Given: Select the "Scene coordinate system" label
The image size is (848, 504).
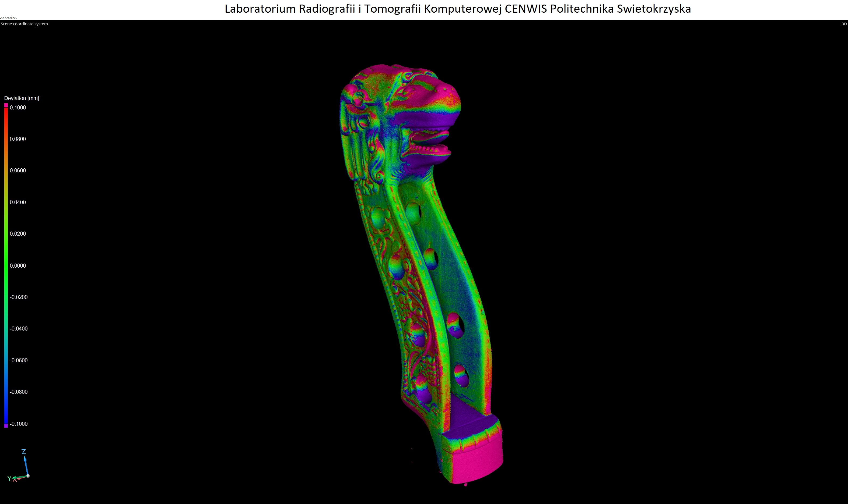Looking at the screenshot, I should [x=24, y=24].
